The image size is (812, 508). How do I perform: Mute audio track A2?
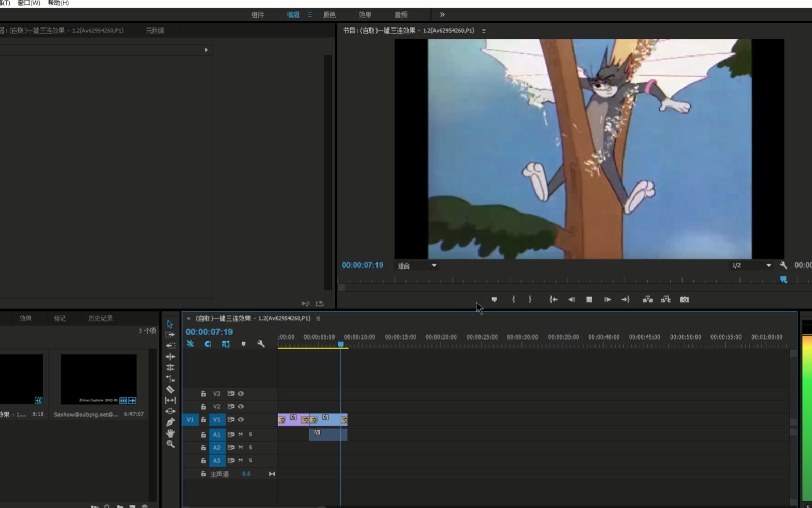click(240, 447)
